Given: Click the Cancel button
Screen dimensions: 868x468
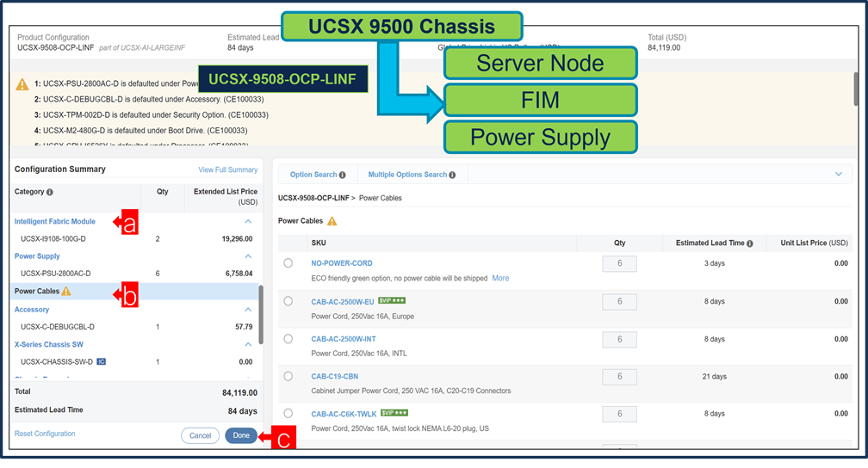Looking at the screenshot, I should point(200,435).
